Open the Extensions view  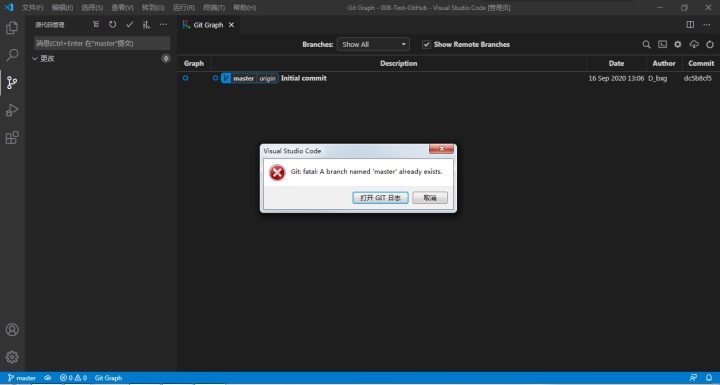tap(12, 137)
